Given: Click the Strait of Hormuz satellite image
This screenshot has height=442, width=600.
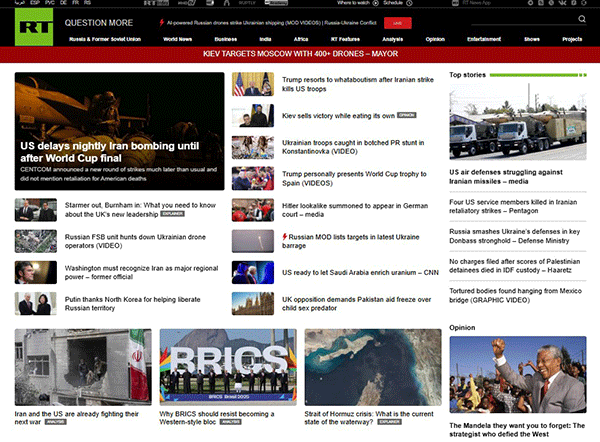Looking at the screenshot, I should [373, 367].
